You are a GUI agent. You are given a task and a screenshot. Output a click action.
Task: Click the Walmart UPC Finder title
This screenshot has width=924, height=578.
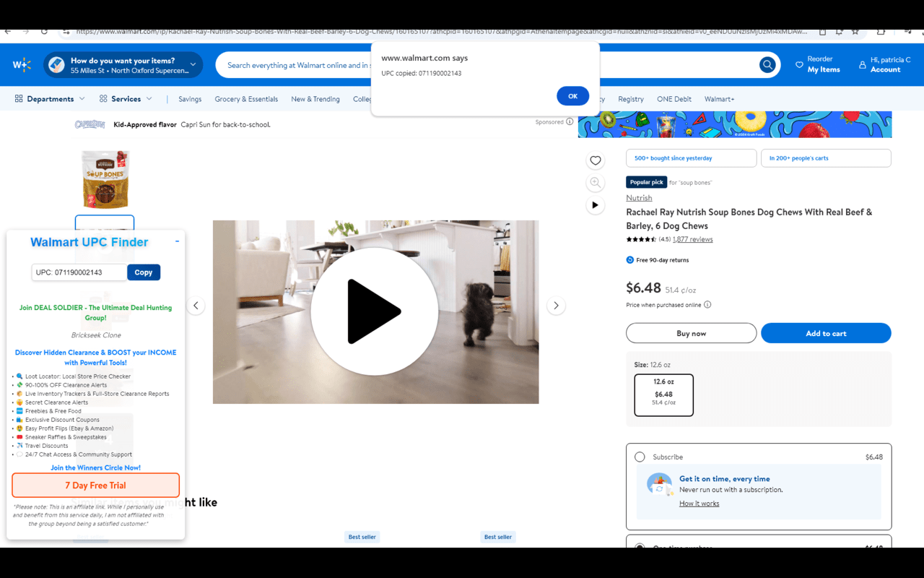90,242
